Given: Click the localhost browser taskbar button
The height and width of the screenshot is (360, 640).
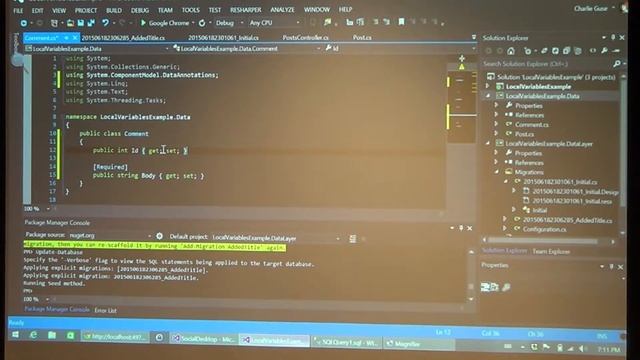Looking at the screenshot, I should click(x=115, y=336).
